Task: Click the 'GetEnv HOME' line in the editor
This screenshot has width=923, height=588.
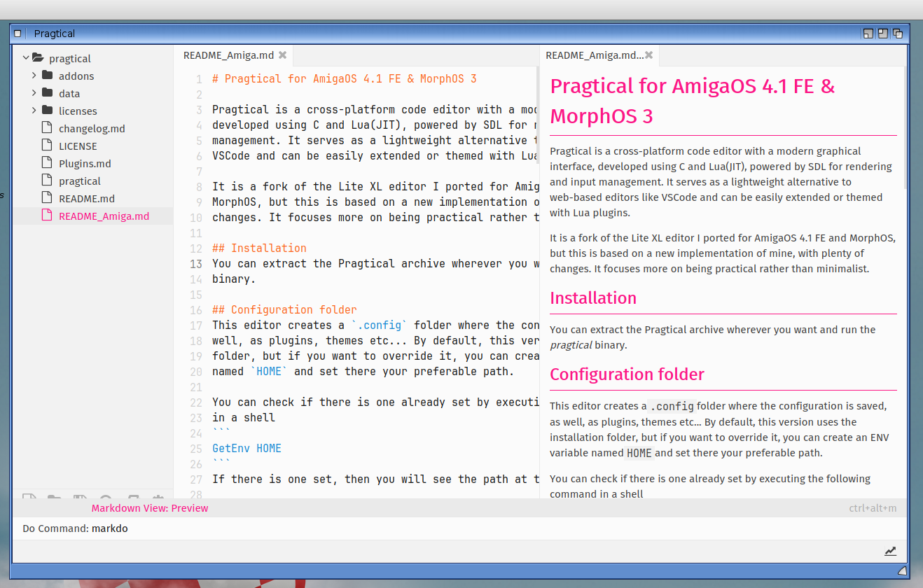Action: pos(247,448)
